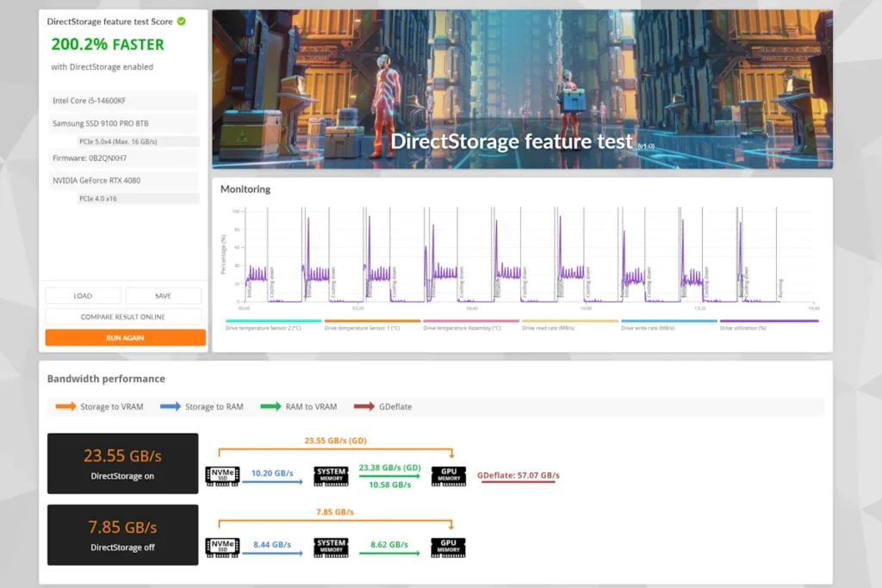
Task: Click the NVMe SSD icon in DirectStorage on row
Action: click(223, 476)
